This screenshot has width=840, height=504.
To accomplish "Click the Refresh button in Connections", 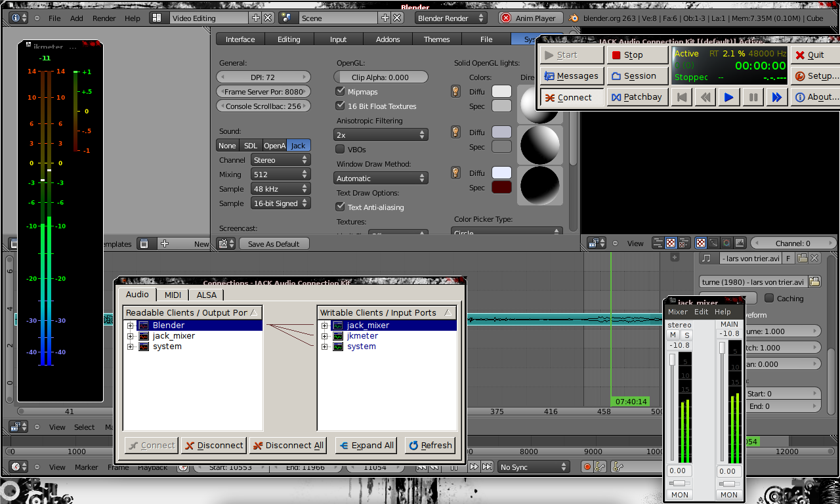I will tap(430, 445).
